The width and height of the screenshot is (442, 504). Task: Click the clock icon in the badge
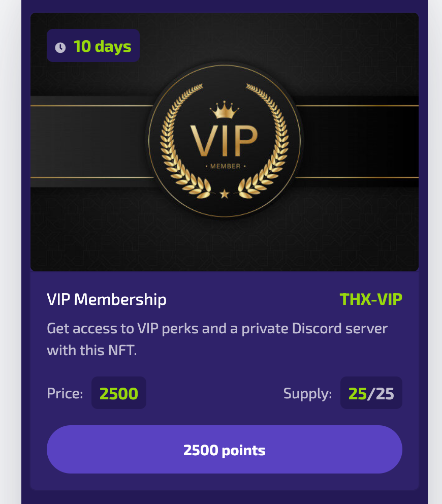point(60,47)
